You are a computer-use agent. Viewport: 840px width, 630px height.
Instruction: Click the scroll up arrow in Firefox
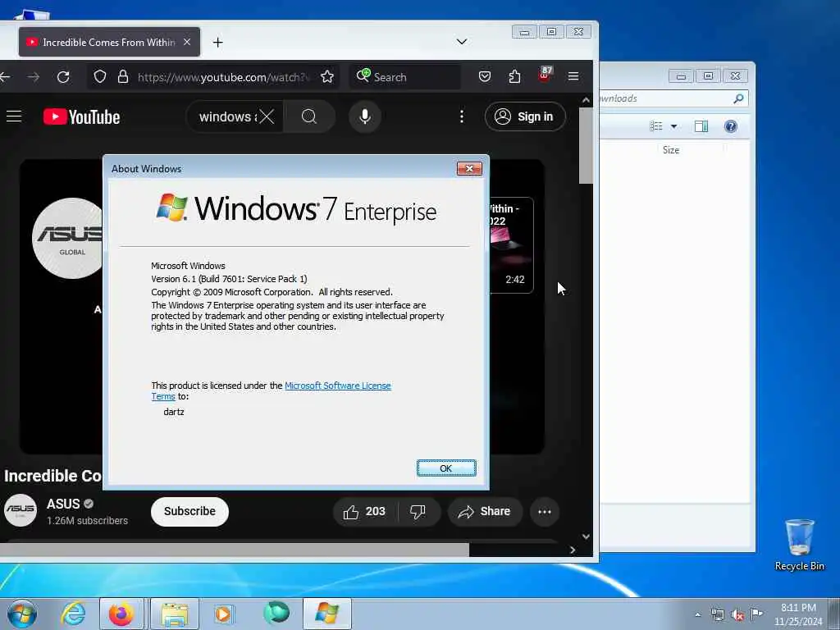coord(586,100)
